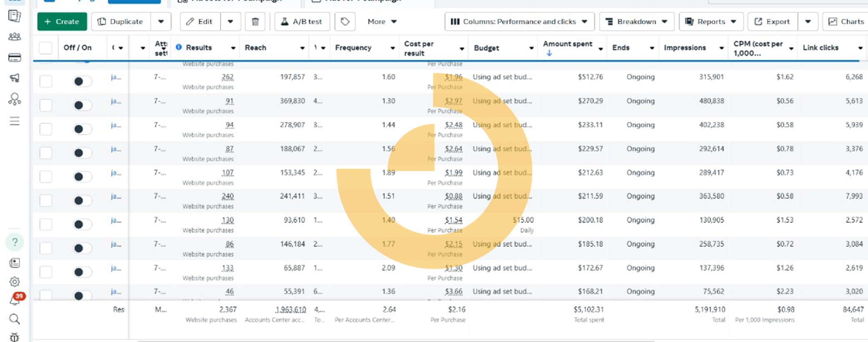This screenshot has height=342, width=868.
Task: Open the pages/documents sidebar icon
Action: pos(15,16)
